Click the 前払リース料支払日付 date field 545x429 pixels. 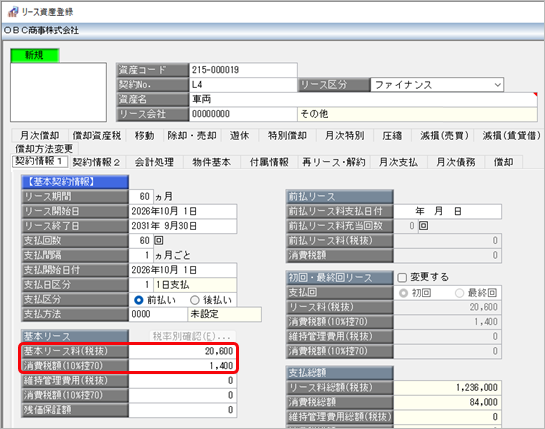448,211
